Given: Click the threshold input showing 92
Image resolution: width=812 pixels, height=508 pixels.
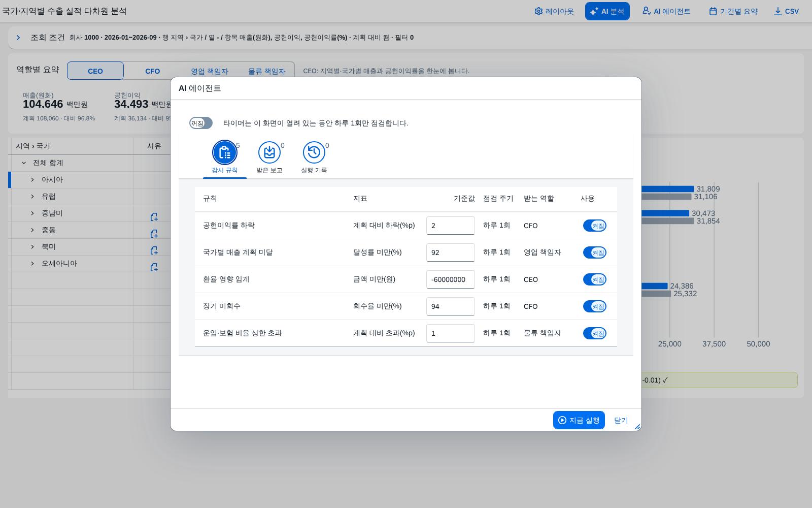Looking at the screenshot, I should click(x=451, y=252).
